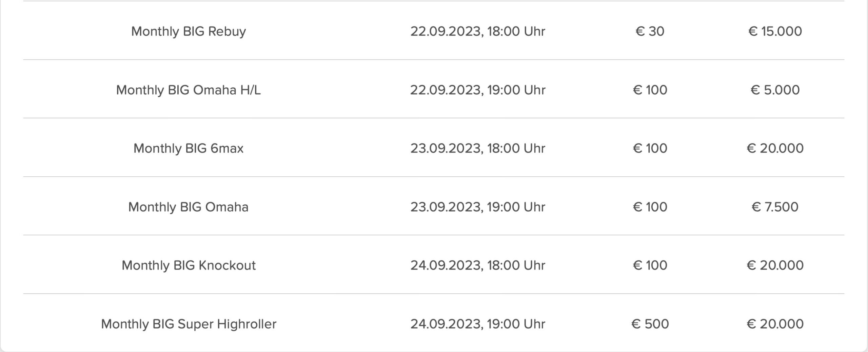Select the € 7.500 prize pool value
Screen dimensions: 868x352
(x=775, y=207)
